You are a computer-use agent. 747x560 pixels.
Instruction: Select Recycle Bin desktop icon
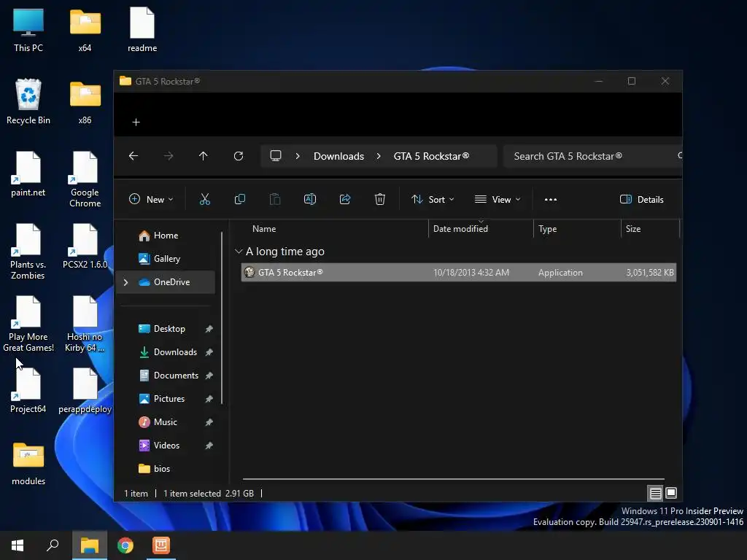coord(28,102)
